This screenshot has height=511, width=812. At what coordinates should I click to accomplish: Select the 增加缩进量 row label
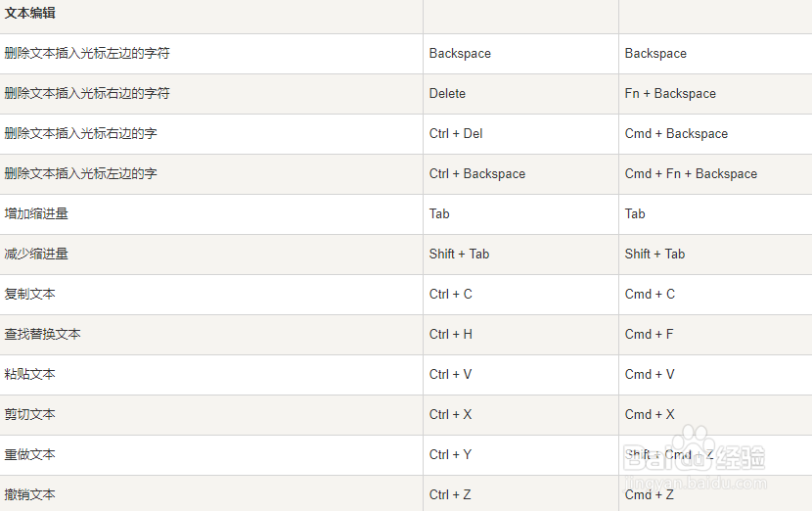(36, 214)
